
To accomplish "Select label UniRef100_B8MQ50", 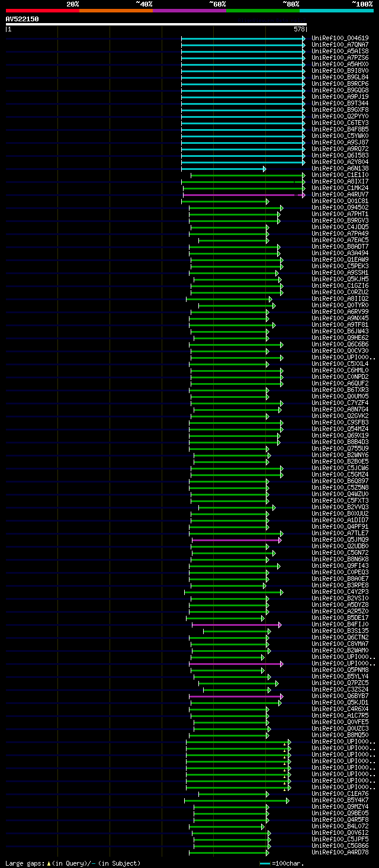I will pos(340,735).
